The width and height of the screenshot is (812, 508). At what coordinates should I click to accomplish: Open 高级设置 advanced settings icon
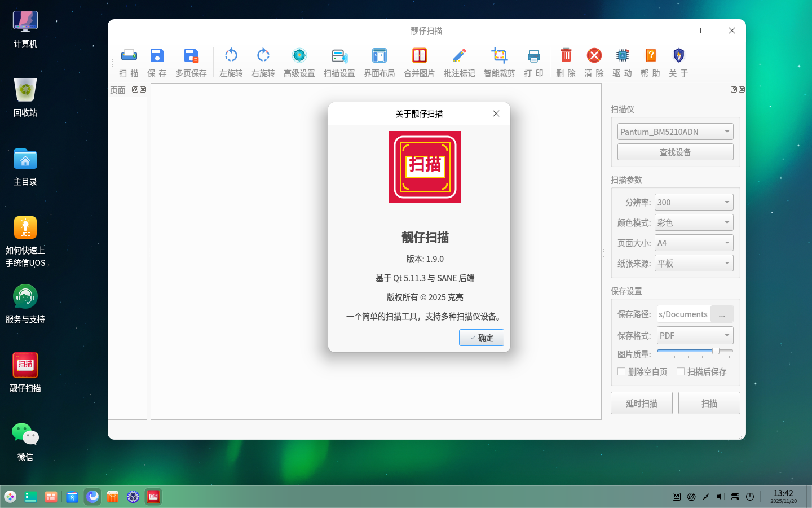[299, 55]
